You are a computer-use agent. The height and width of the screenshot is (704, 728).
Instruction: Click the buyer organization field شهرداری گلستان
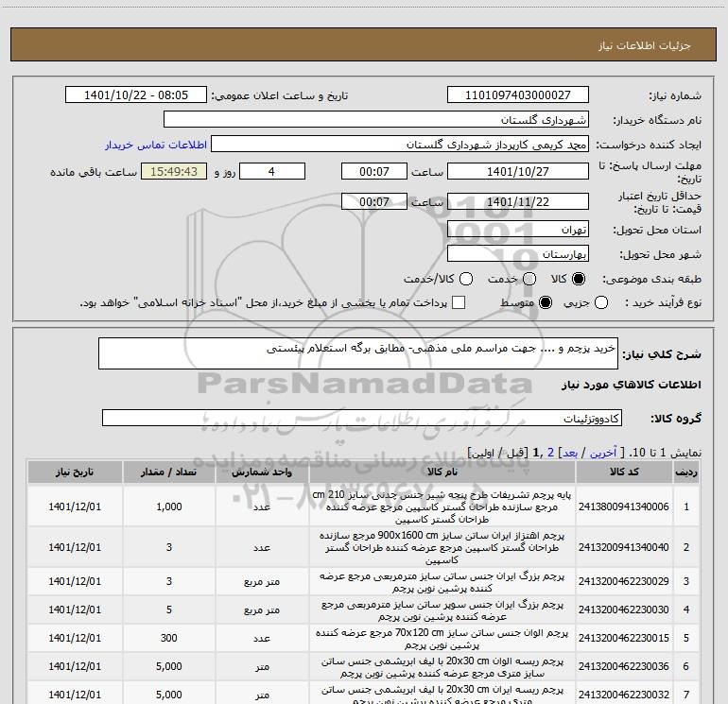coord(376,120)
